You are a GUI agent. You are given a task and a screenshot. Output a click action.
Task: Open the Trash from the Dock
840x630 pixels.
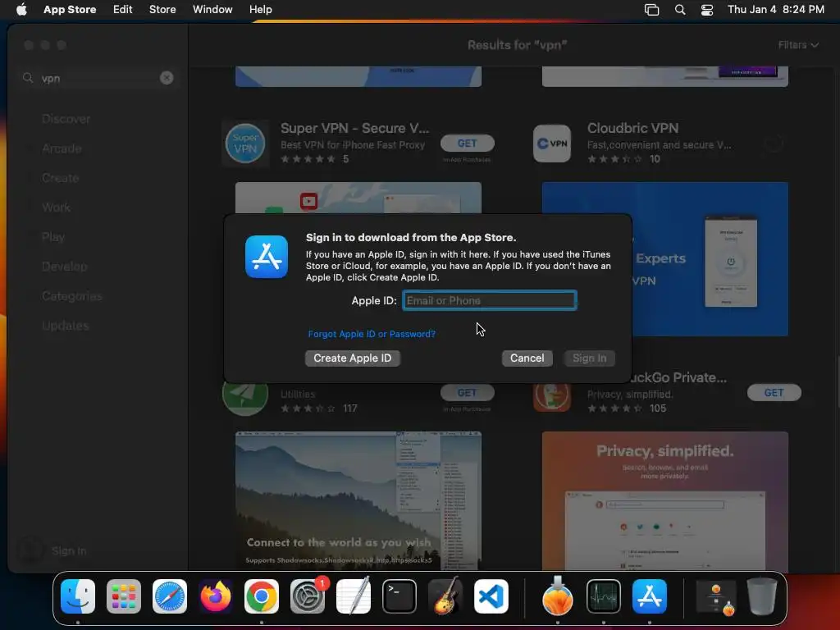762,596
